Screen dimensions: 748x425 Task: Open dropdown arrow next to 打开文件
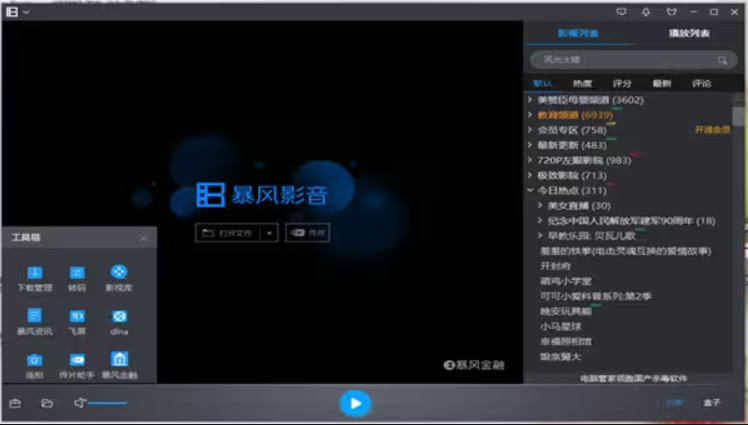[x=269, y=233]
